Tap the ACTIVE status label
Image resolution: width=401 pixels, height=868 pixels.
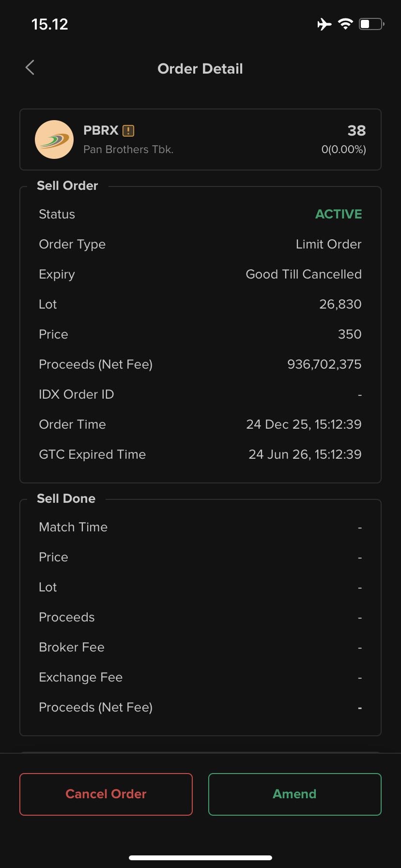339,214
